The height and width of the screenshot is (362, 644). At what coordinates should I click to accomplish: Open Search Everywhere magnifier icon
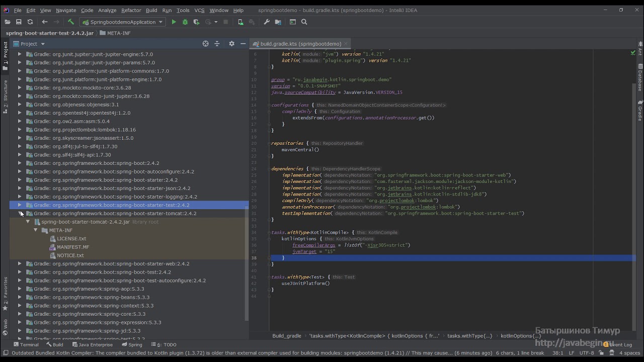coord(304,22)
